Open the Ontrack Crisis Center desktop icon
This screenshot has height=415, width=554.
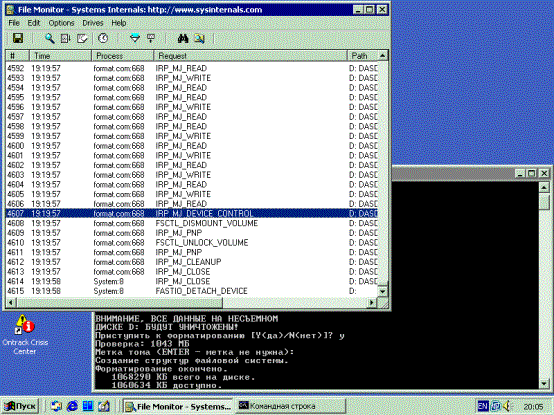coord(24,335)
